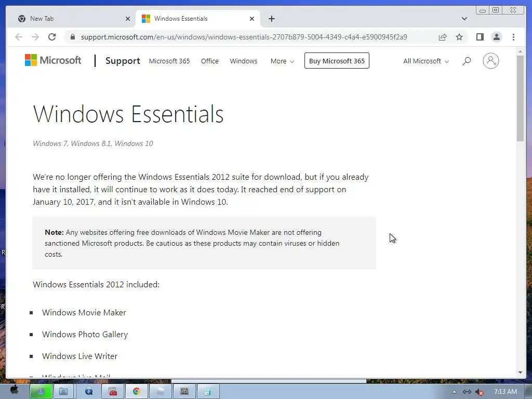Image resolution: width=532 pixels, height=399 pixels.
Task: Open Microsoft 365 in the nav bar
Action: tap(169, 61)
